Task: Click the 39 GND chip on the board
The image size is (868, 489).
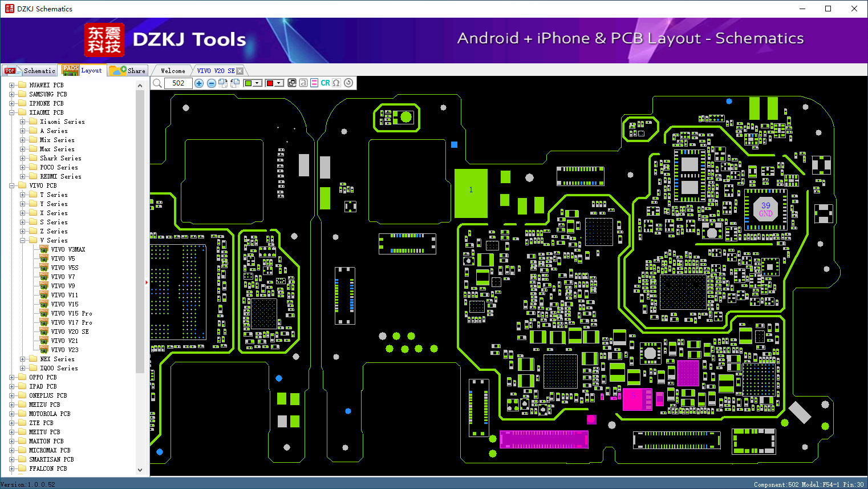Action: click(x=765, y=209)
